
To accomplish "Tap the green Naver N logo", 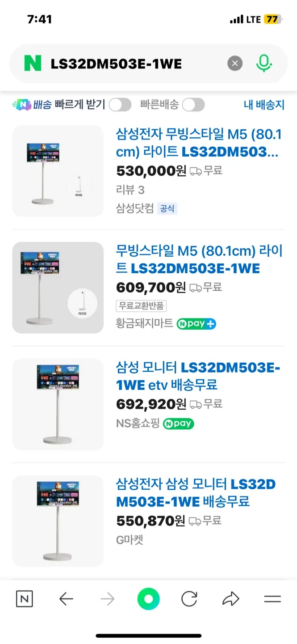I will [33, 64].
